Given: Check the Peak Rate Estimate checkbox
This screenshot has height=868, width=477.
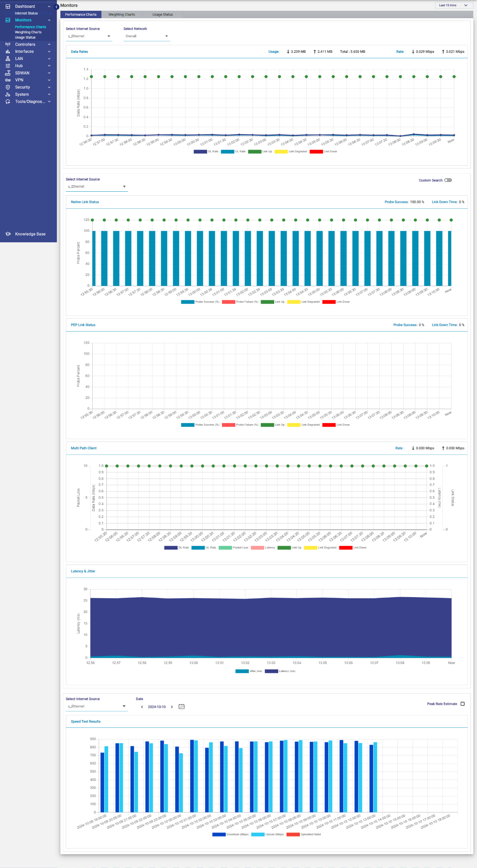Looking at the screenshot, I should pos(463,704).
